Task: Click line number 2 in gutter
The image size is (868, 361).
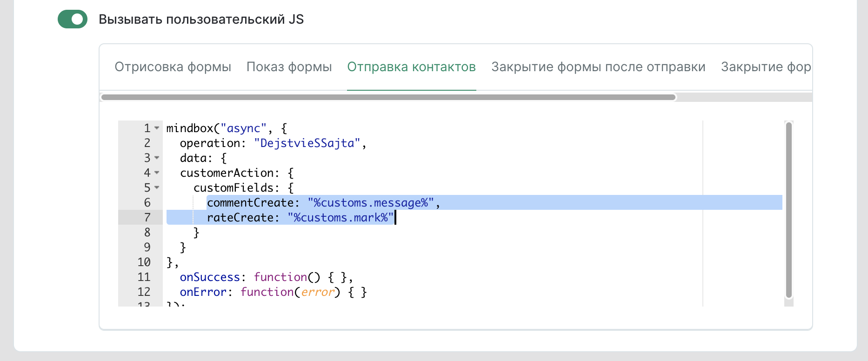Action: tap(147, 143)
